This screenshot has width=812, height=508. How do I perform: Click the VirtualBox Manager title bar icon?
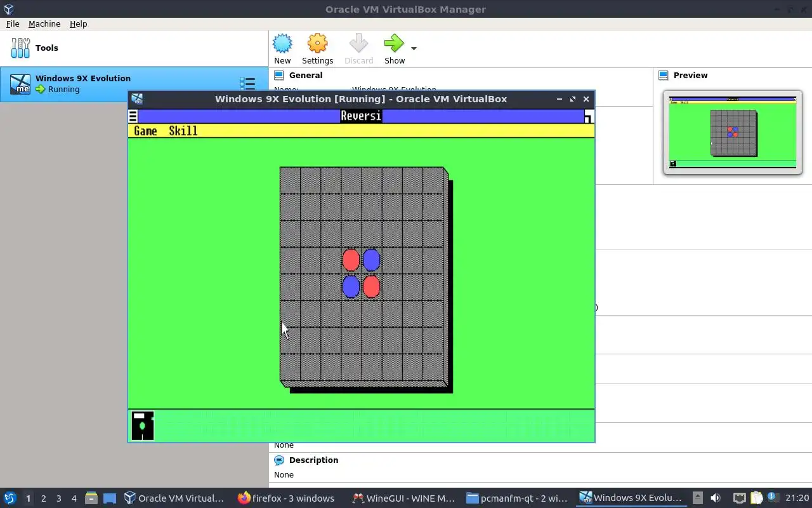pyautogui.click(x=8, y=9)
